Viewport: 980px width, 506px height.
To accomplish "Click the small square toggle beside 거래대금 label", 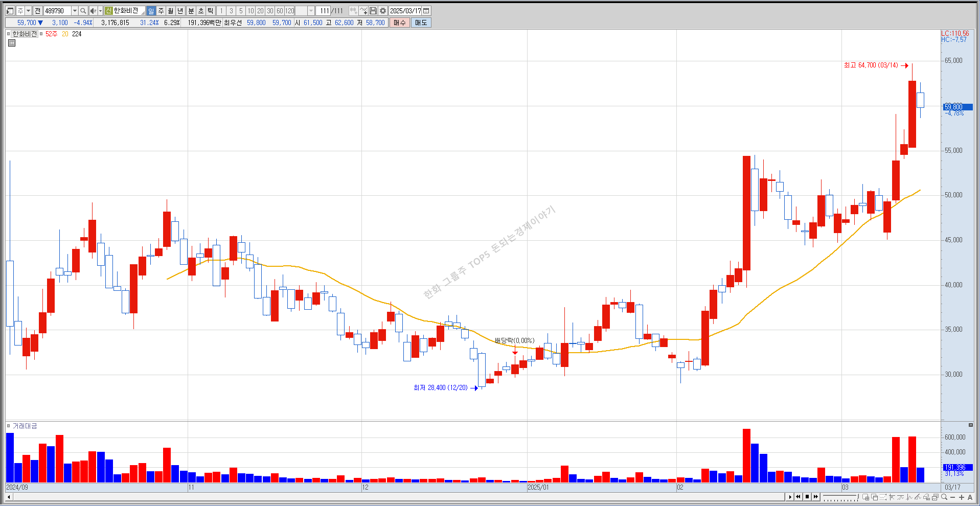I will (x=8, y=426).
